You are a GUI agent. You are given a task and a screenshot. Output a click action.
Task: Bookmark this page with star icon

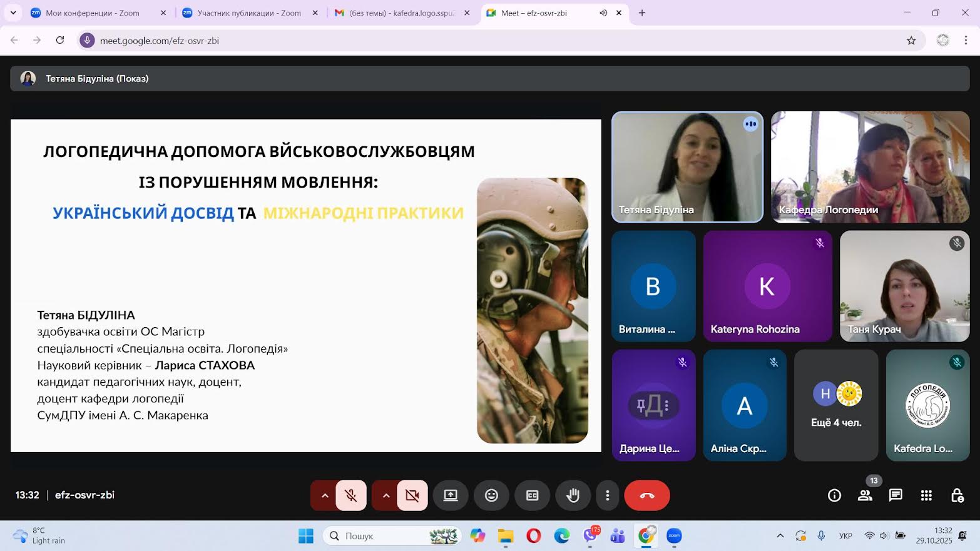(911, 41)
